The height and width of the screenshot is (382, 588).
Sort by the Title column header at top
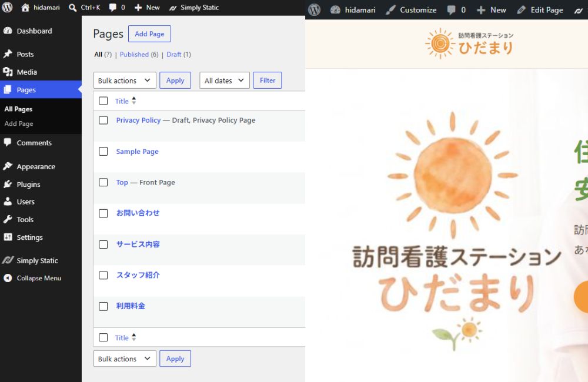tap(126, 101)
